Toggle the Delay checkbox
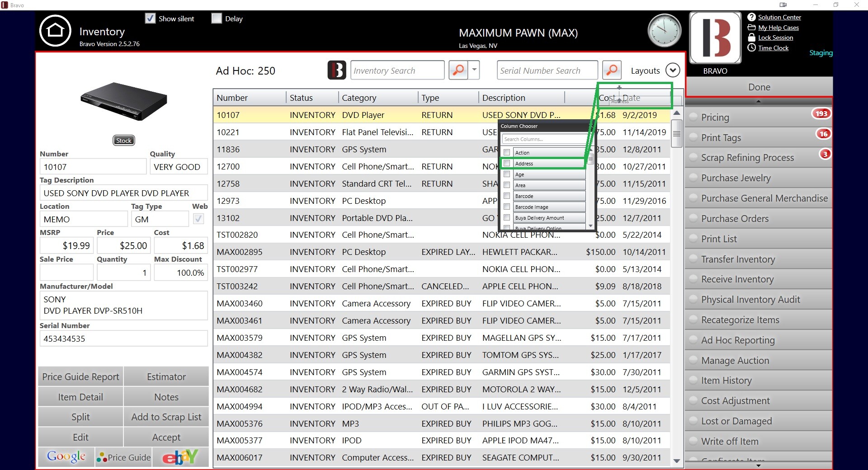The width and height of the screenshot is (868, 470). (x=217, y=19)
